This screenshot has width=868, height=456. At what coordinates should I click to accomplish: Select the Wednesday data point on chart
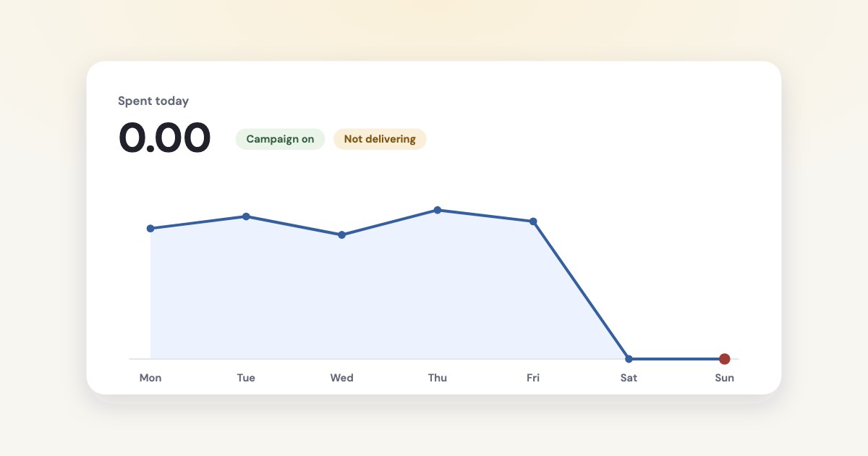[x=342, y=235]
